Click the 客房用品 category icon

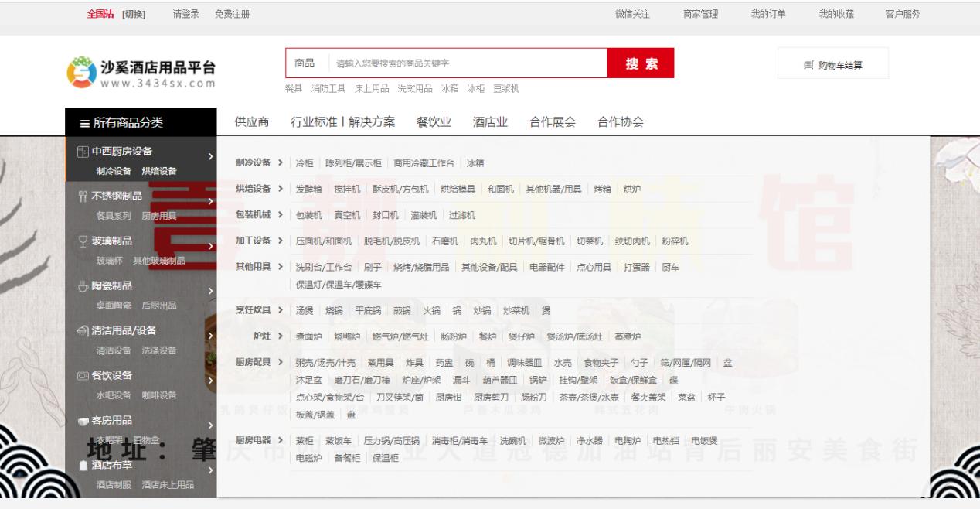[x=84, y=421]
